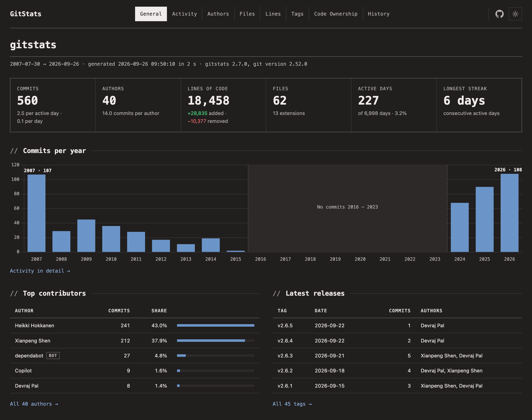The image size is (532, 420).
Task: Click the 2026-09-18 release date
Action: (330, 371)
